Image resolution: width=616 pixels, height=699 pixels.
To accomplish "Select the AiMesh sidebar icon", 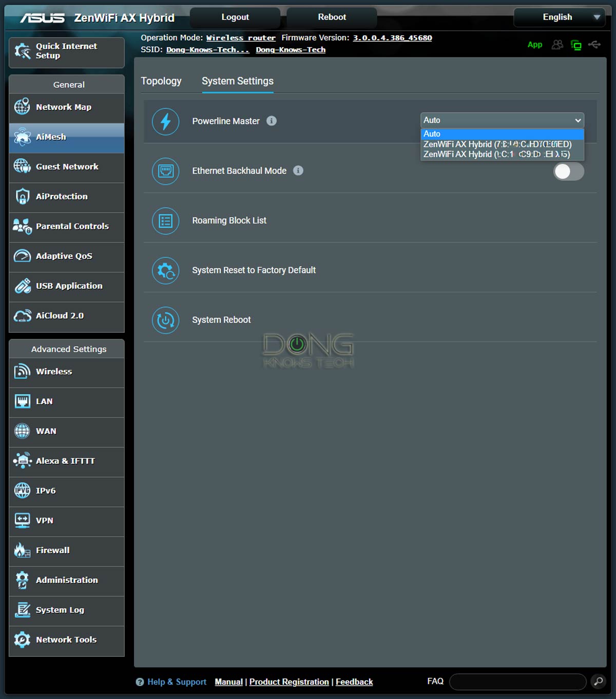I will pyautogui.click(x=22, y=137).
